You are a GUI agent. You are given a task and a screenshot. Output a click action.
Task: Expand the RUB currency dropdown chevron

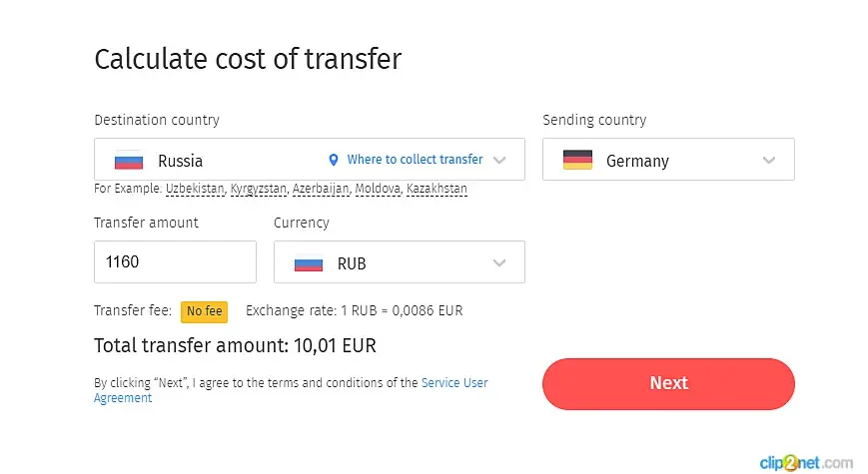point(500,263)
